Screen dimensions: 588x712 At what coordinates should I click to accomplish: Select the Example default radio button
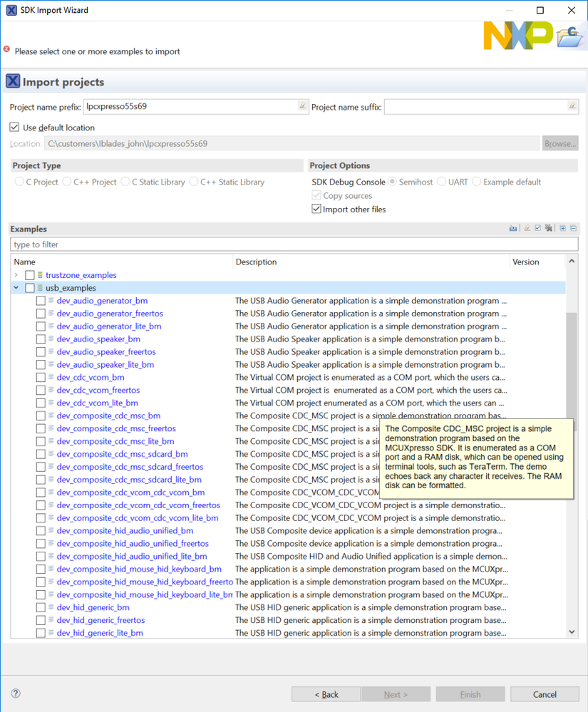tap(477, 182)
